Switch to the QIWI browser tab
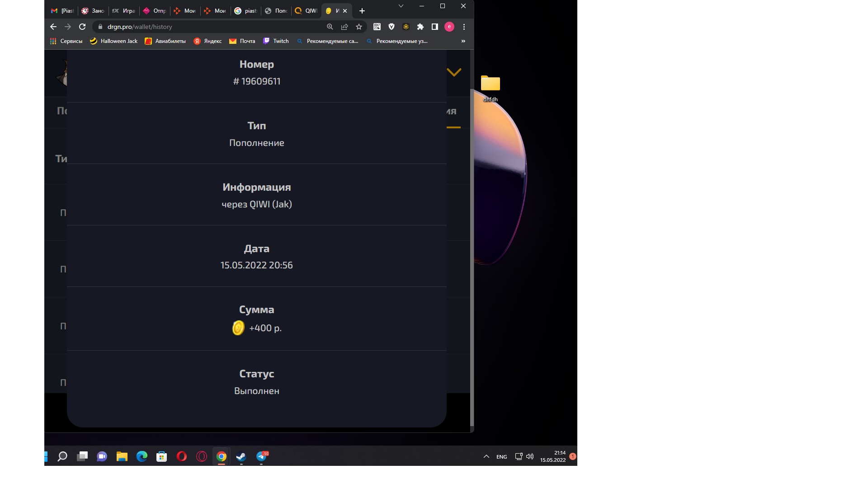The image size is (868, 488). pos(306,11)
